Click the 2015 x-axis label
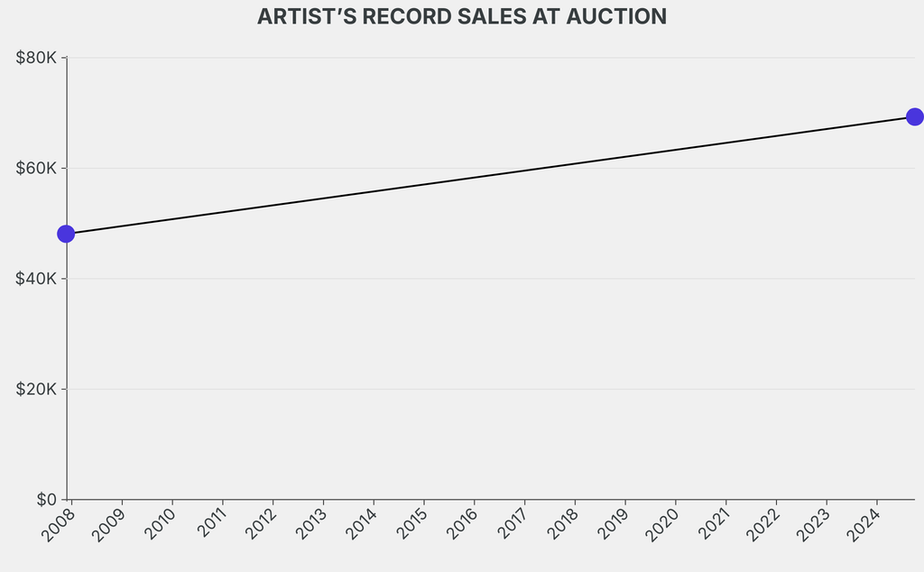This screenshot has width=924, height=572. pos(411,525)
